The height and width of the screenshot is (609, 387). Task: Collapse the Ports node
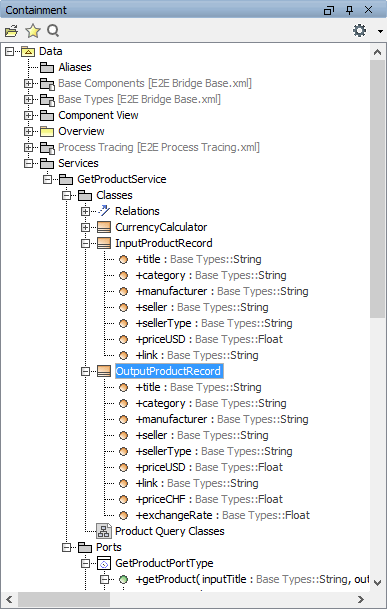[66, 547]
